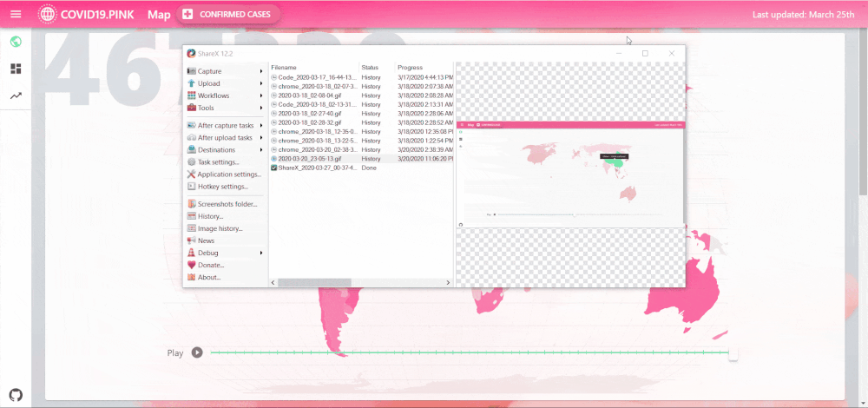Open the After capture tasks menu
The width and height of the screenshot is (868, 408).
(226, 125)
